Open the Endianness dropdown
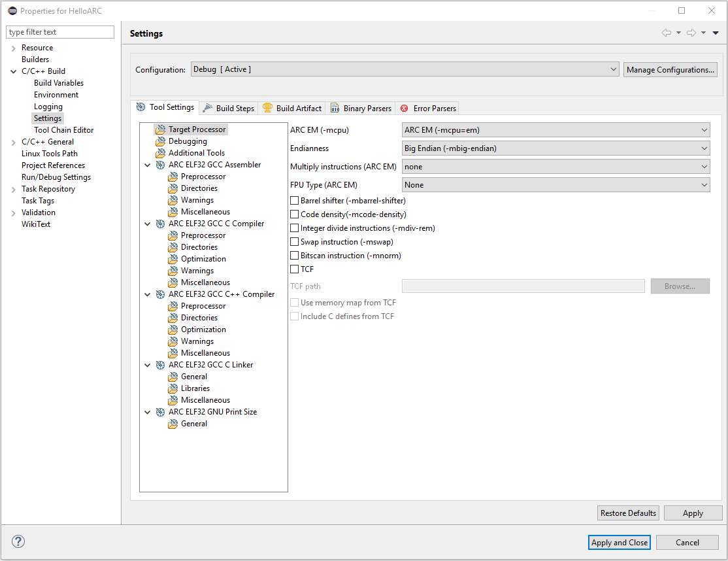The image size is (728, 561). (555, 148)
